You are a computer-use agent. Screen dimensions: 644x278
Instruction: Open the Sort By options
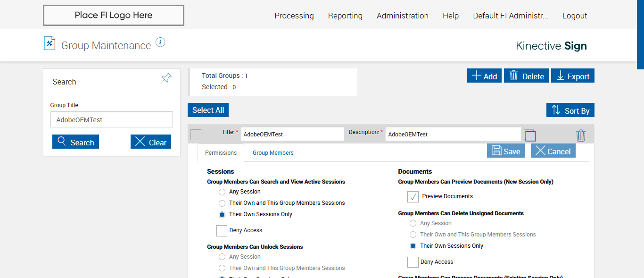click(x=570, y=110)
